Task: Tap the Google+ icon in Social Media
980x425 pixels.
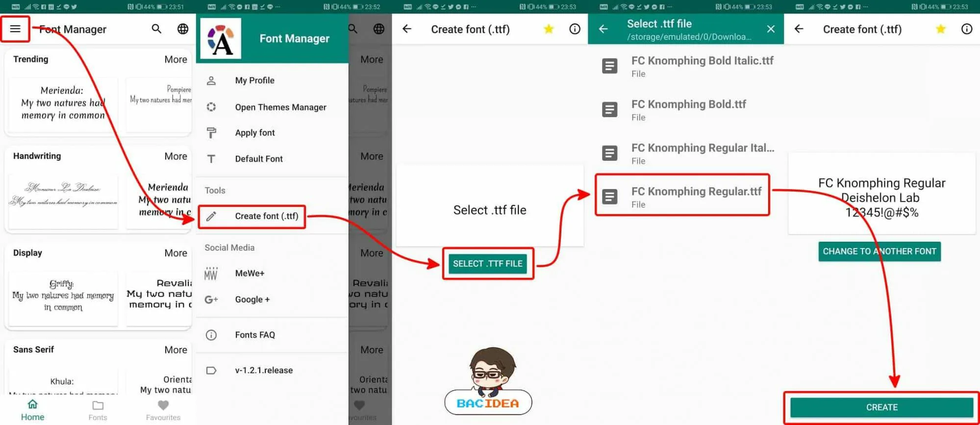Action: (x=211, y=300)
